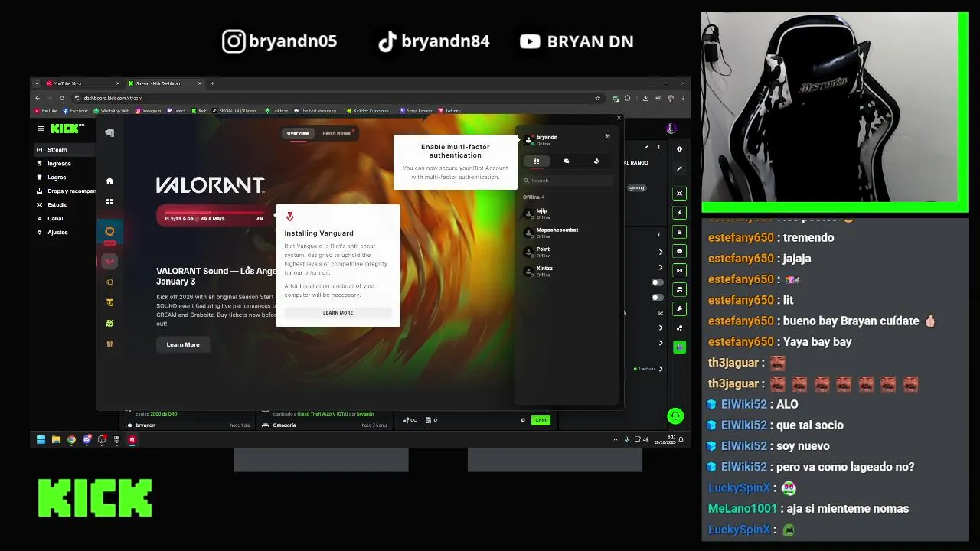
Task: Expand the '2 actives' chevron
Action: (661, 369)
